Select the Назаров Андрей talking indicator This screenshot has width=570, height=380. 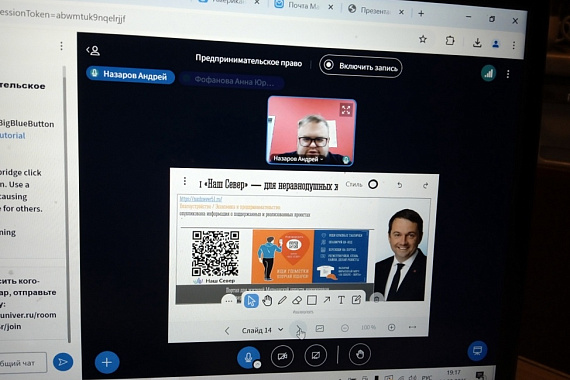(131, 75)
